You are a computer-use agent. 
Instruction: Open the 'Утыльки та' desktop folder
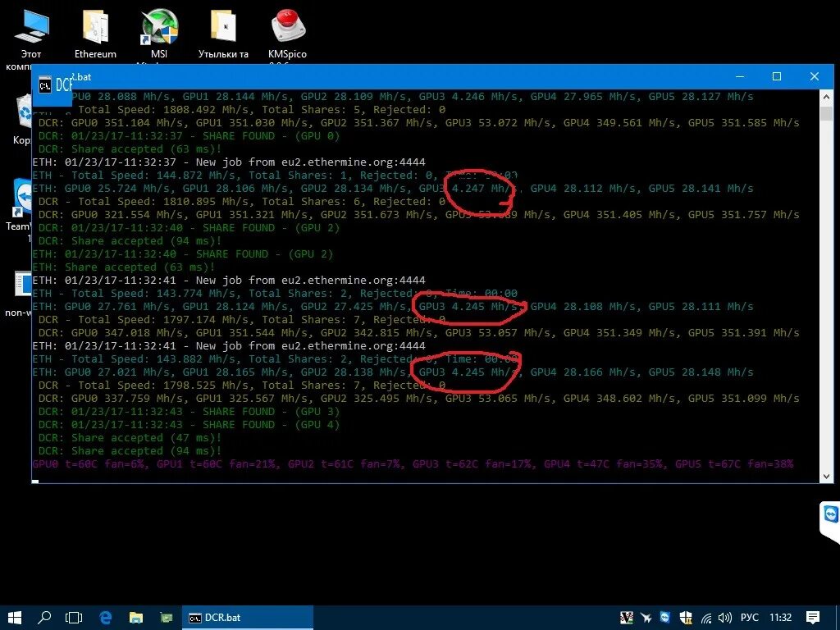pyautogui.click(x=223, y=33)
